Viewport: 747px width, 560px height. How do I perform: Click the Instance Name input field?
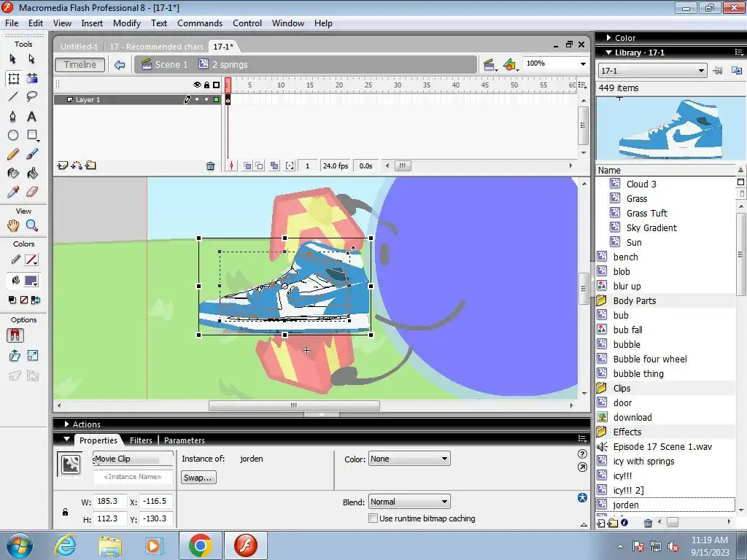pos(133,476)
